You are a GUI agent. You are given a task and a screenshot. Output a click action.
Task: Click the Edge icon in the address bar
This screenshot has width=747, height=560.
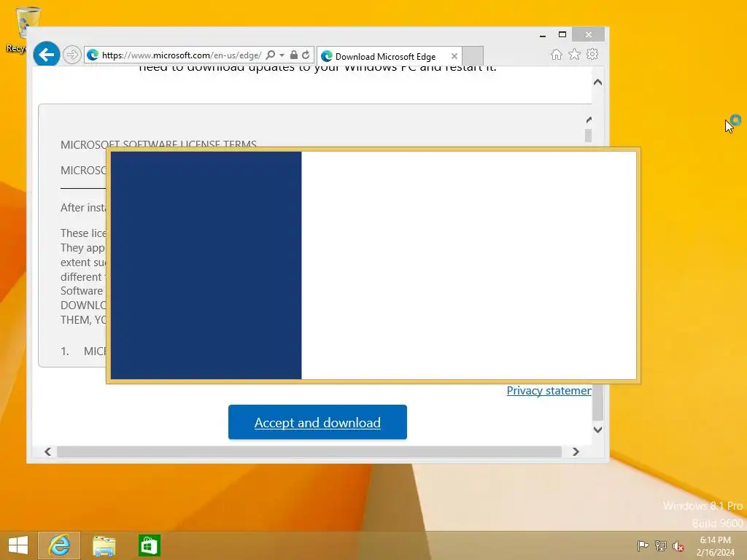click(x=93, y=55)
